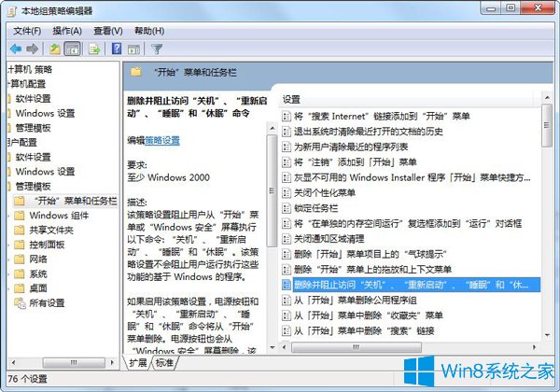560x392 pixels.
Task: Select the 网络 tree folder
Action: tap(31, 259)
